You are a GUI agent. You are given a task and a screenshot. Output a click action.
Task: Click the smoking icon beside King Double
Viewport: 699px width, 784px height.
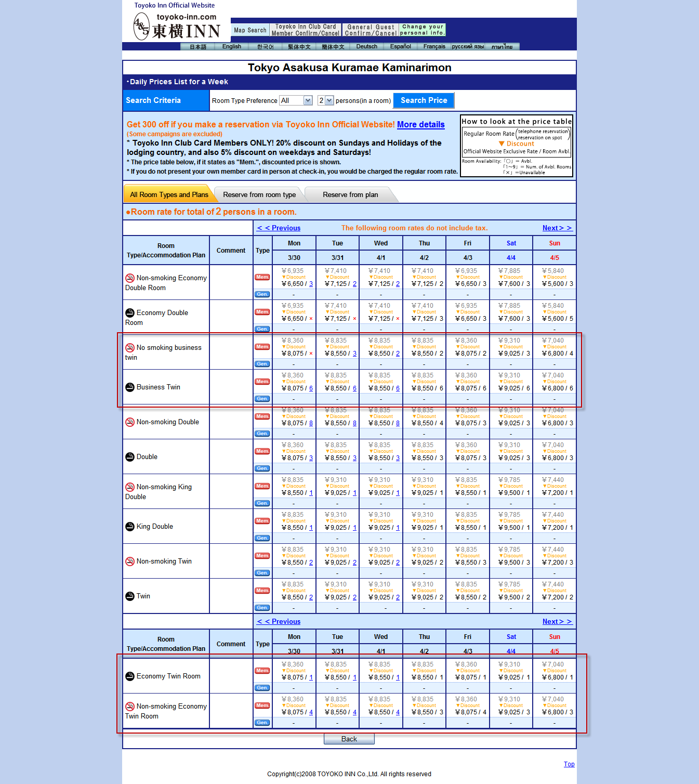pos(130,527)
